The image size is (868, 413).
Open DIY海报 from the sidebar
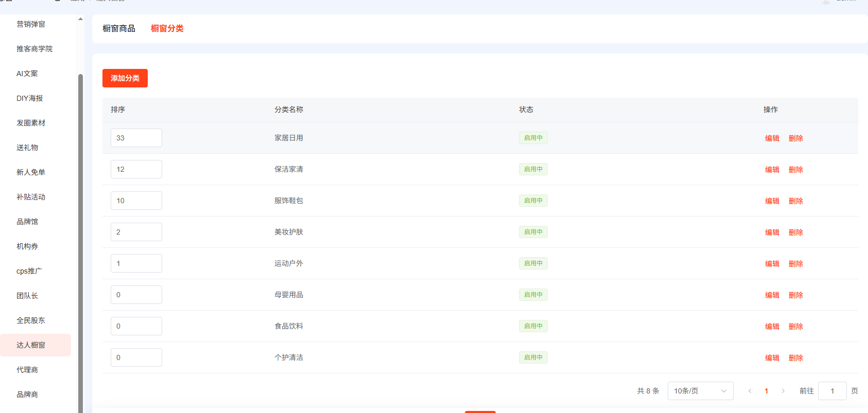pyautogui.click(x=30, y=98)
